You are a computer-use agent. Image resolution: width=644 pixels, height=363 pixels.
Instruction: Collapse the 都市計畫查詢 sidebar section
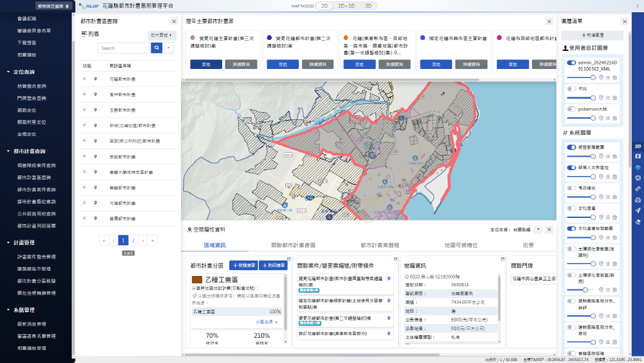(8, 152)
